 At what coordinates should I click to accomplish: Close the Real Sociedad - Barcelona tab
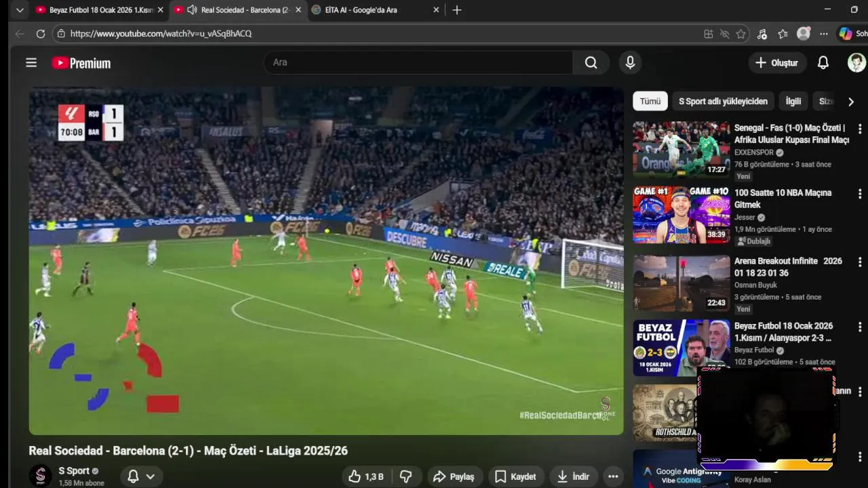coord(298,10)
